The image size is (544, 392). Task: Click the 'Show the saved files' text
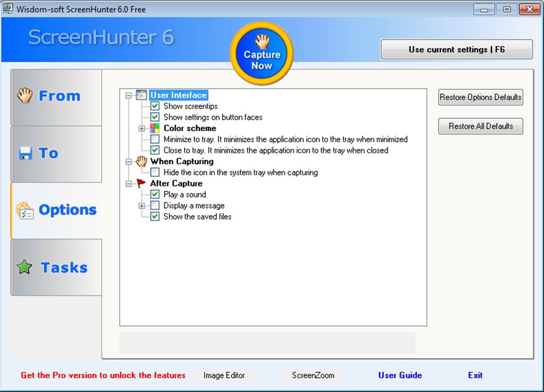(197, 217)
